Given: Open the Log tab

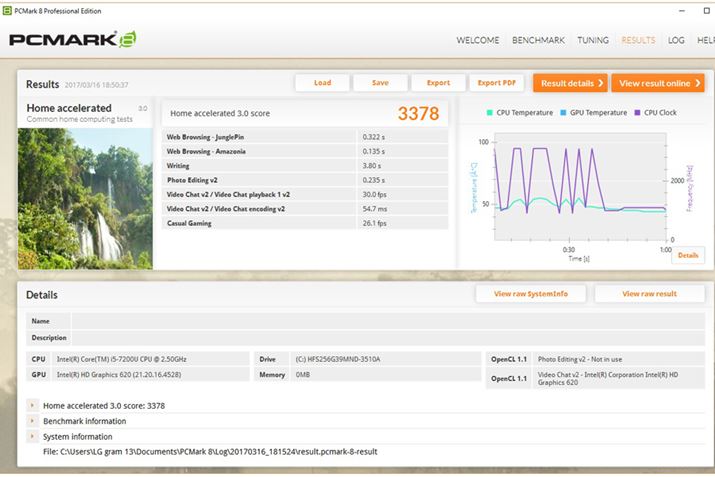Looking at the screenshot, I should [x=676, y=41].
